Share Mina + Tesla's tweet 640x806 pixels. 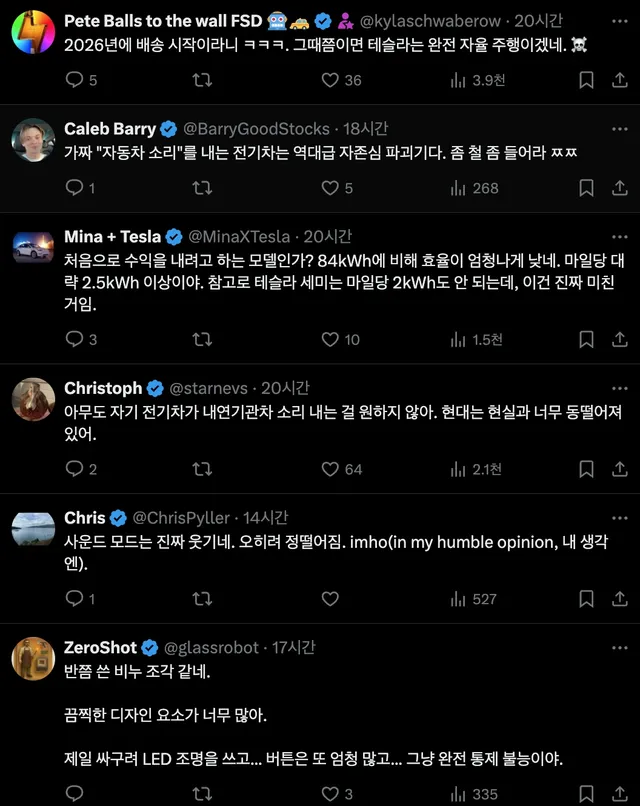click(x=616, y=339)
